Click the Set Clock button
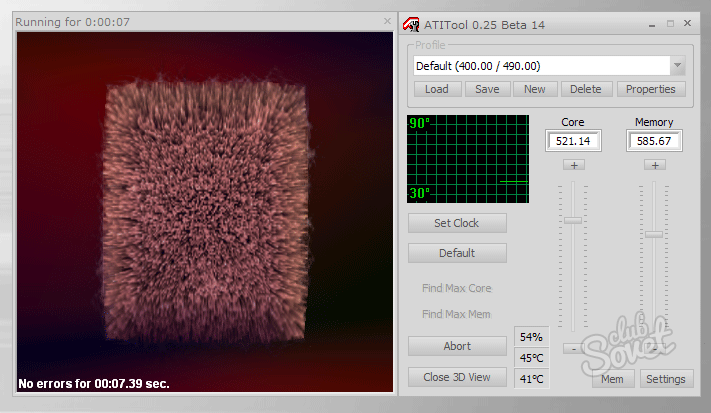Screen dimensions: 711x413 [x=457, y=223]
